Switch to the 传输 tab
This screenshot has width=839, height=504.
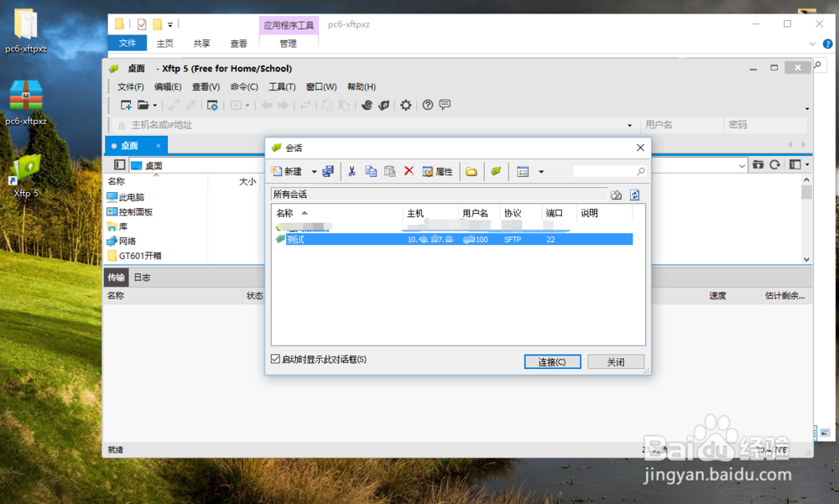pos(116,277)
